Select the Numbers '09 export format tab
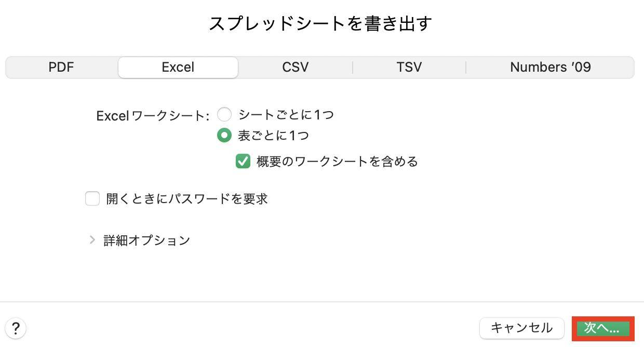This screenshot has height=347, width=644. [550, 67]
